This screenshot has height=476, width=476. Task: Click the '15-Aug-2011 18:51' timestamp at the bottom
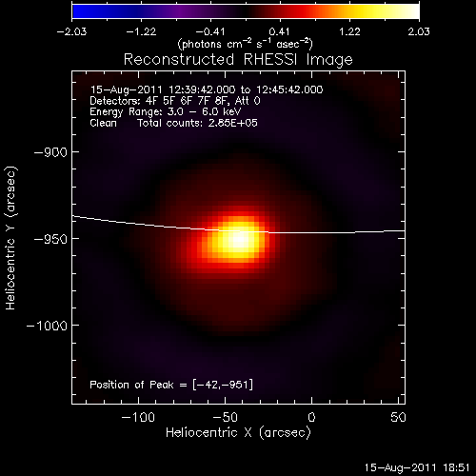(x=417, y=467)
